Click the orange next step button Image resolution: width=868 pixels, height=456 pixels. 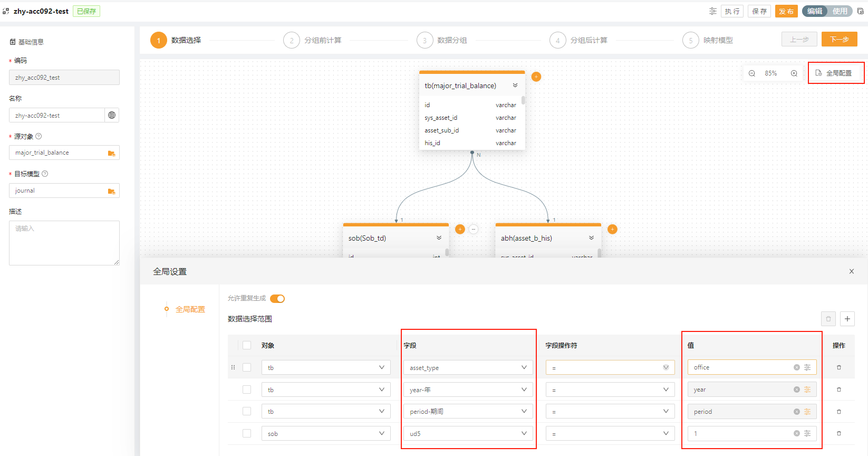(839, 40)
